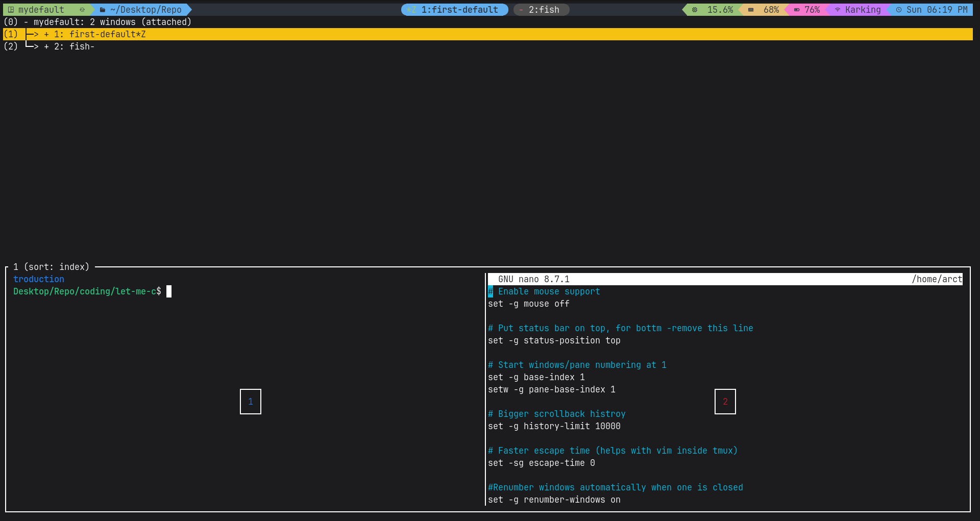980x521 pixels.
Task: Click the (2) shortcut label
Action: [11, 46]
